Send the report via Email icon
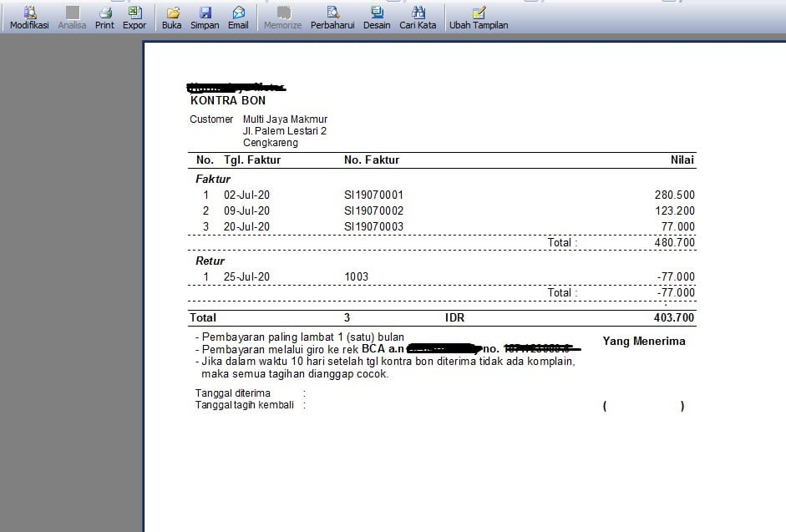The image size is (786, 532). tap(238, 18)
